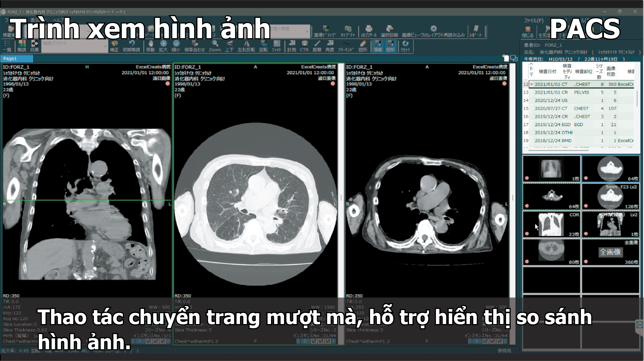Toggle first checkbox in left viewer pane
Screen dimensions: 644x361
click(x=149, y=341)
